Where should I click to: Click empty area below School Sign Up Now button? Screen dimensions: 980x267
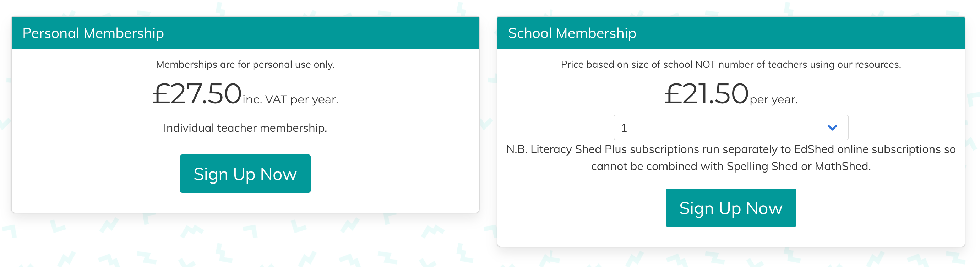click(x=730, y=237)
